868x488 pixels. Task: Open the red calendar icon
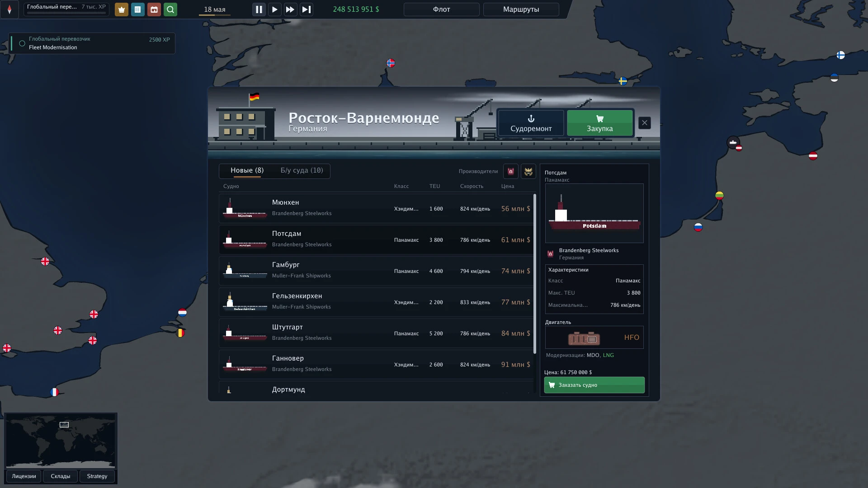154,9
